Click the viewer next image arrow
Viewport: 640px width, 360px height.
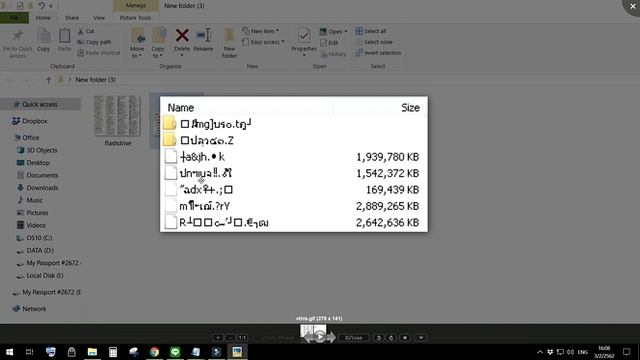click(x=331, y=338)
